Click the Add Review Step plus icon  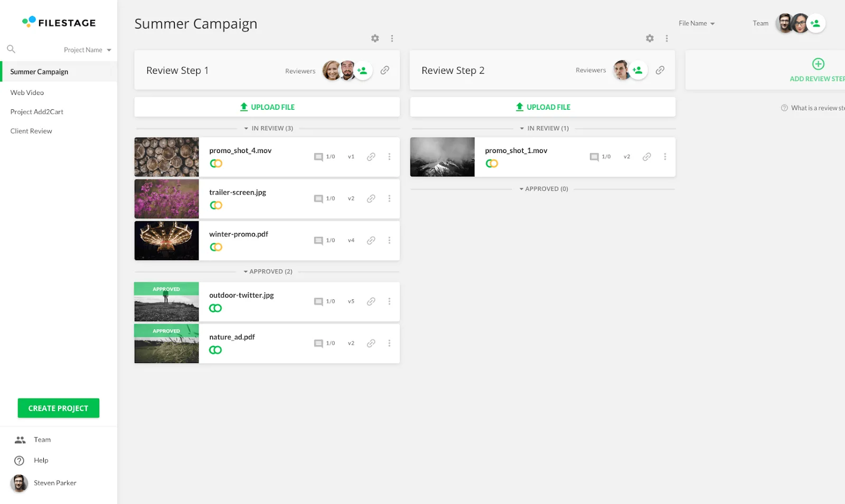[818, 64]
